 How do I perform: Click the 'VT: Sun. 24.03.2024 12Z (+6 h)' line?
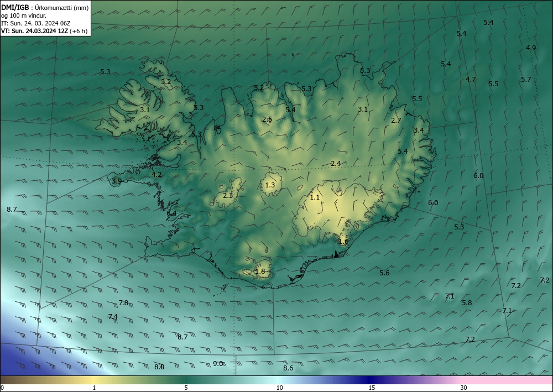click(x=44, y=31)
